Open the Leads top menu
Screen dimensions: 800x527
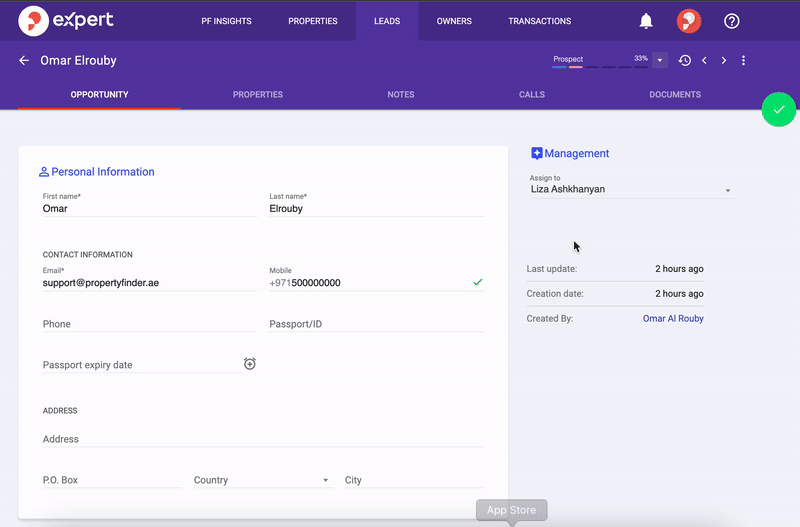(387, 21)
